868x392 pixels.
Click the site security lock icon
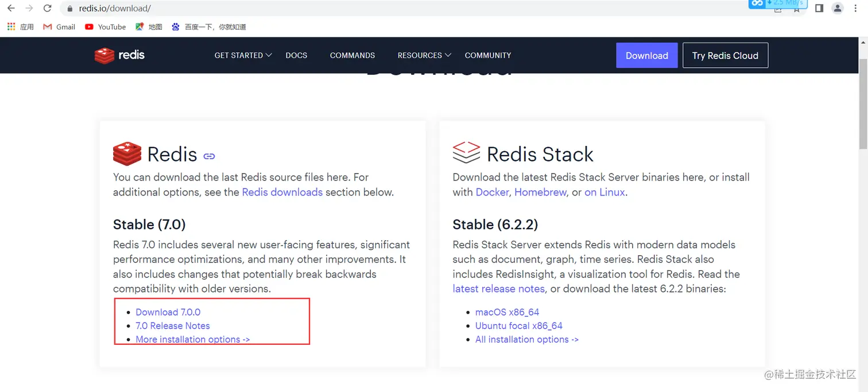[70, 9]
